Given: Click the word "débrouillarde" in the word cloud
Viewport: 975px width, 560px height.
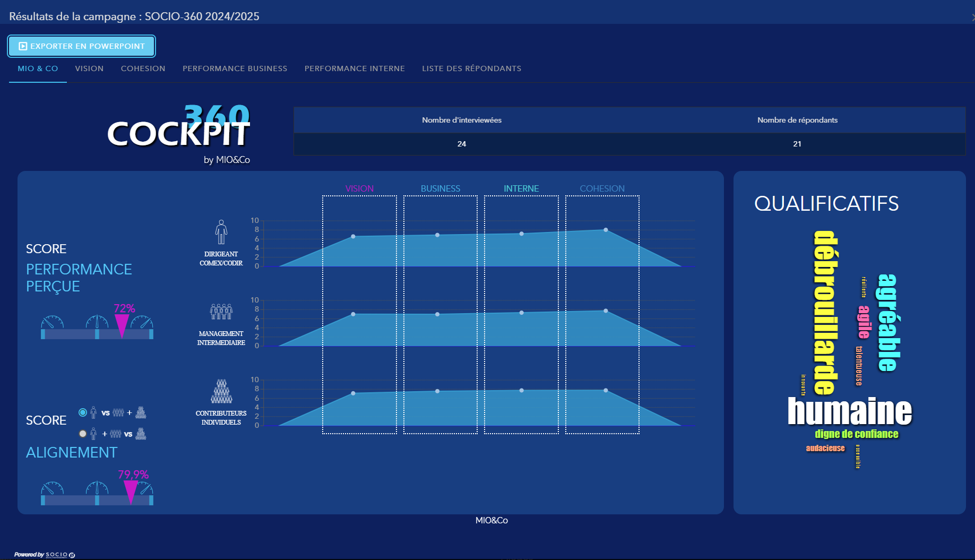Looking at the screenshot, I should click(826, 313).
